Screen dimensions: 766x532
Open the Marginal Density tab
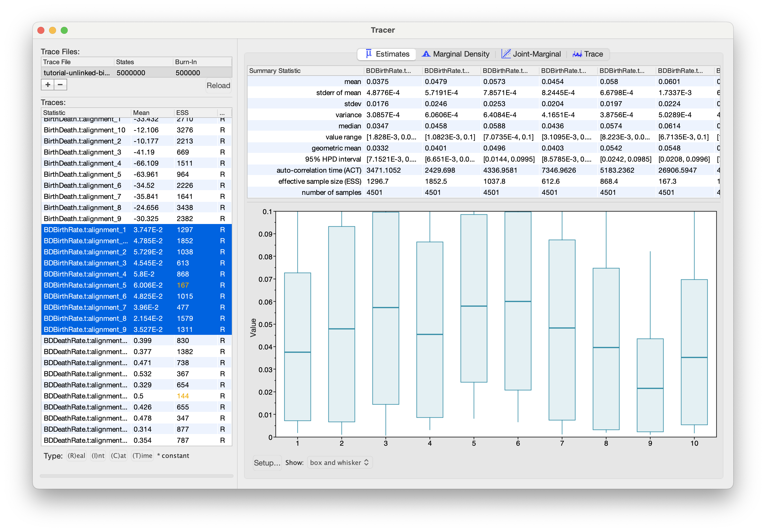tap(456, 54)
